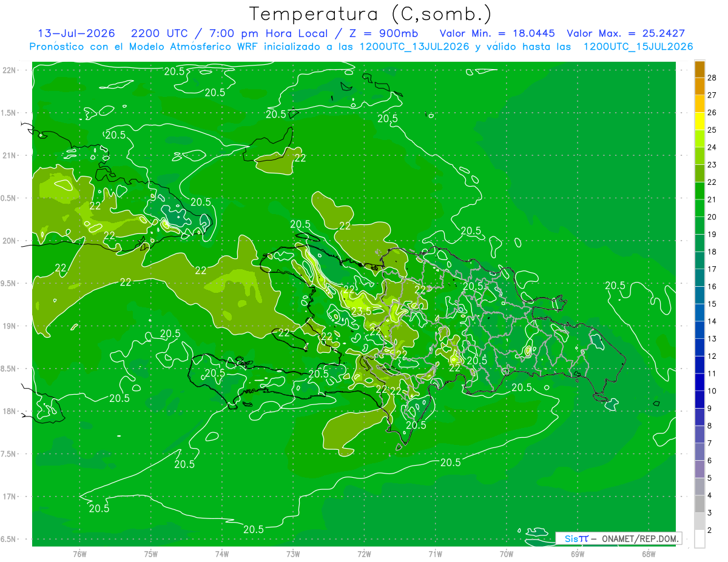The width and height of the screenshot is (728, 562).
Task: Click the "76W" longitude axis label
Action: coord(79,554)
